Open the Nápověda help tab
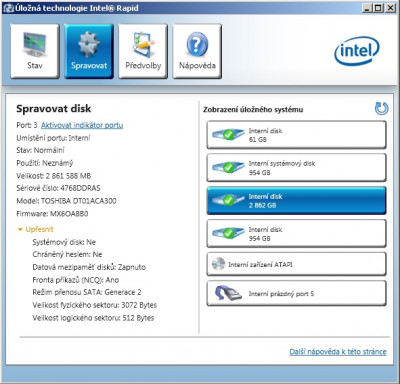The width and height of the screenshot is (400, 384). [197, 51]
